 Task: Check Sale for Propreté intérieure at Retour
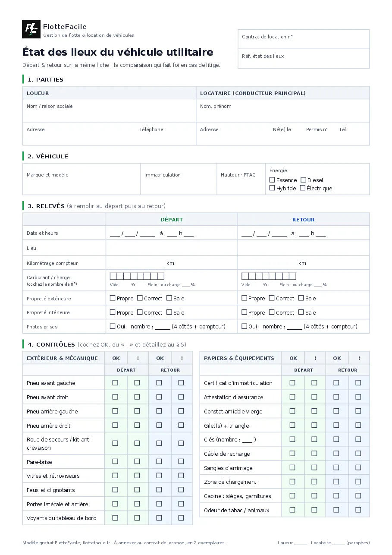click(x=301, y=312)
